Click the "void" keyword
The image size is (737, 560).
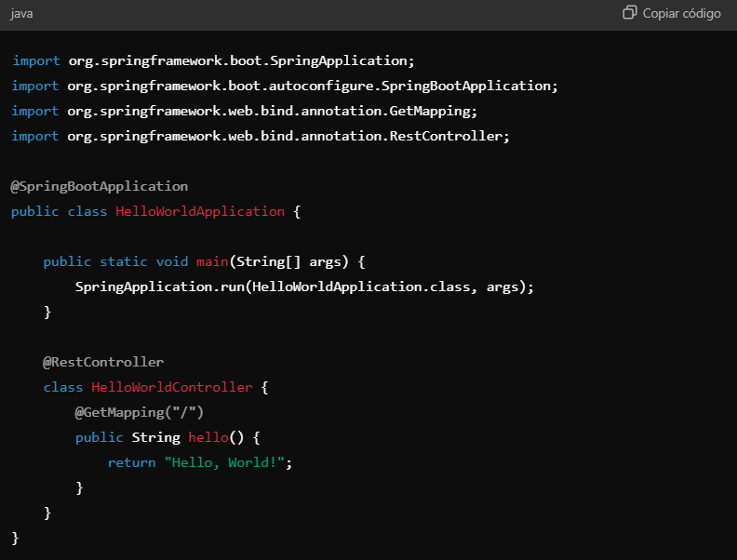(172, 261)
